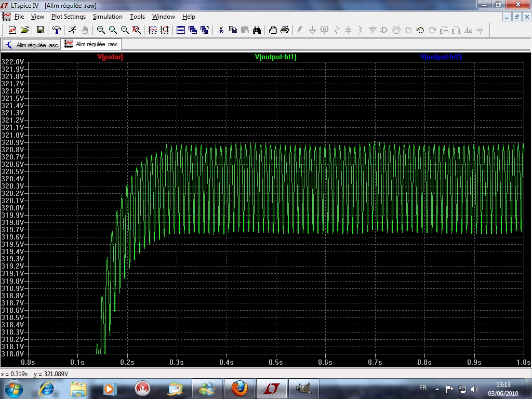
Task: Select the Resistor tool
Action: tap(337, 30)
